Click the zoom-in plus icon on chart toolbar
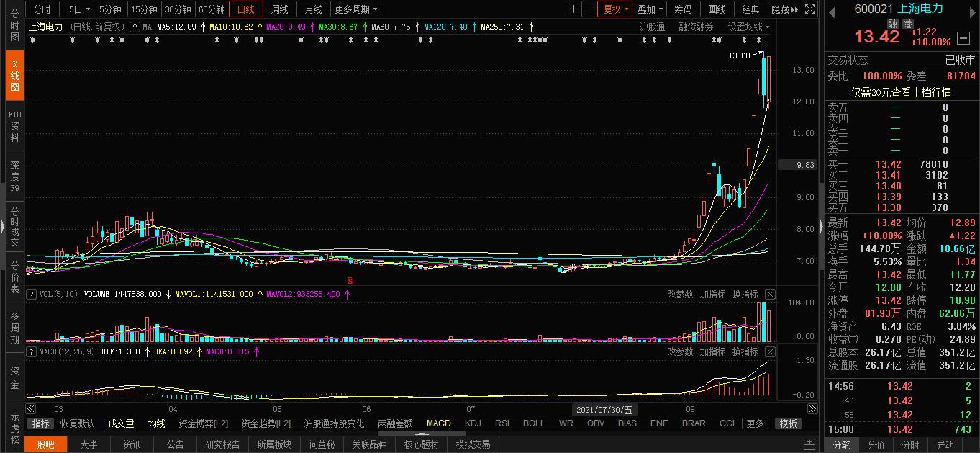This screenshot has width=980, height=453. tap(573, 9)
